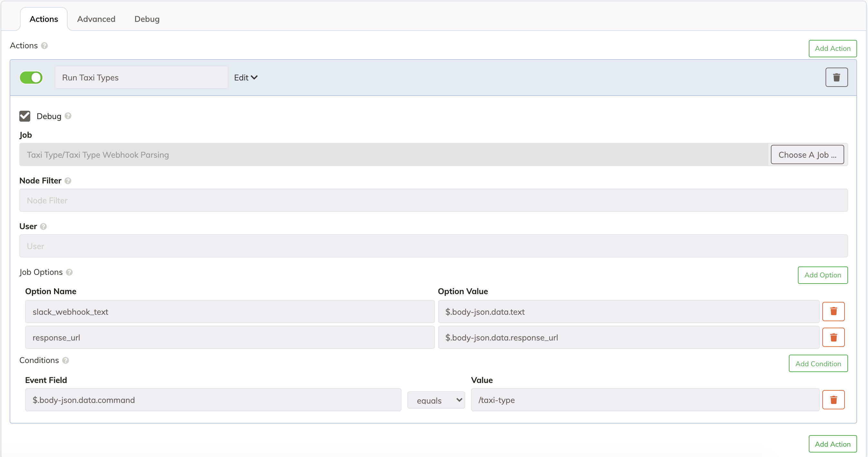
Task: Click the Add Condition button
Action: tap(818, 363)
